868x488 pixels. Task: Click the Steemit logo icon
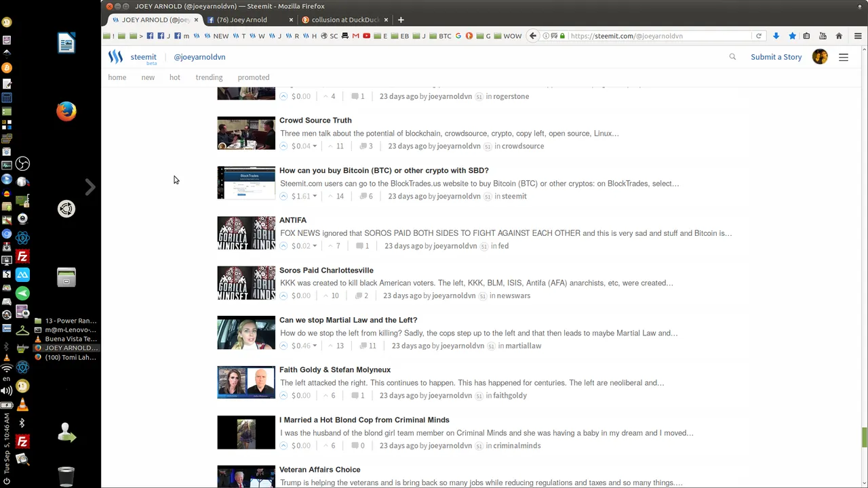pos(115,57)
